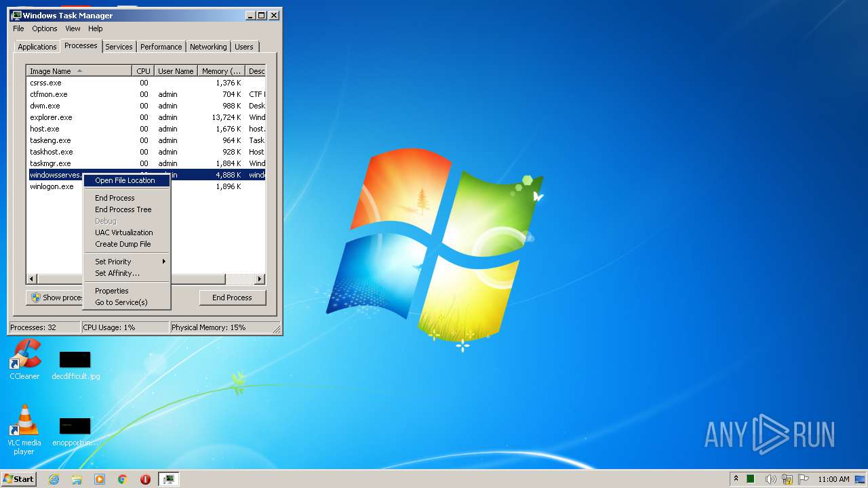Show hidden tray icons arrow
The width and height of the screenshot is (868, 488).
(736, 479)
